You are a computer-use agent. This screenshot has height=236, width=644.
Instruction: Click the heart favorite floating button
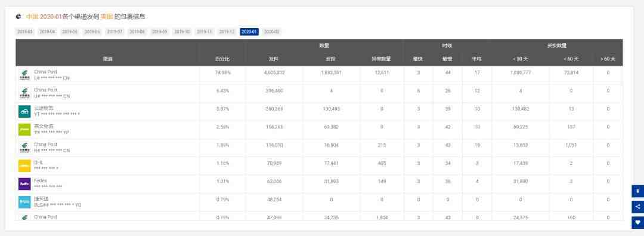(x=638, y=222)
